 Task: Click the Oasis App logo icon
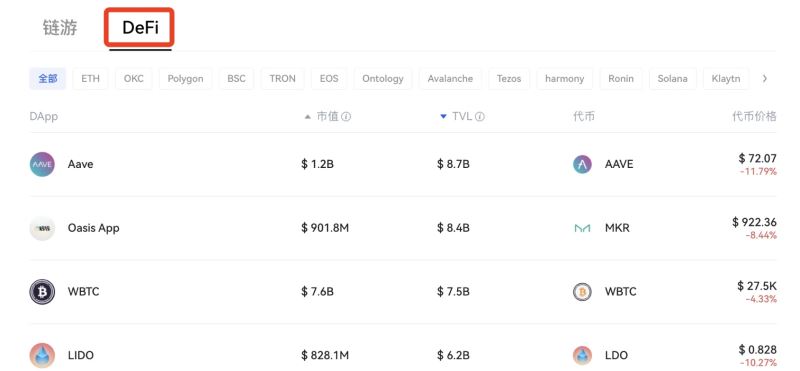pos(42,228)
